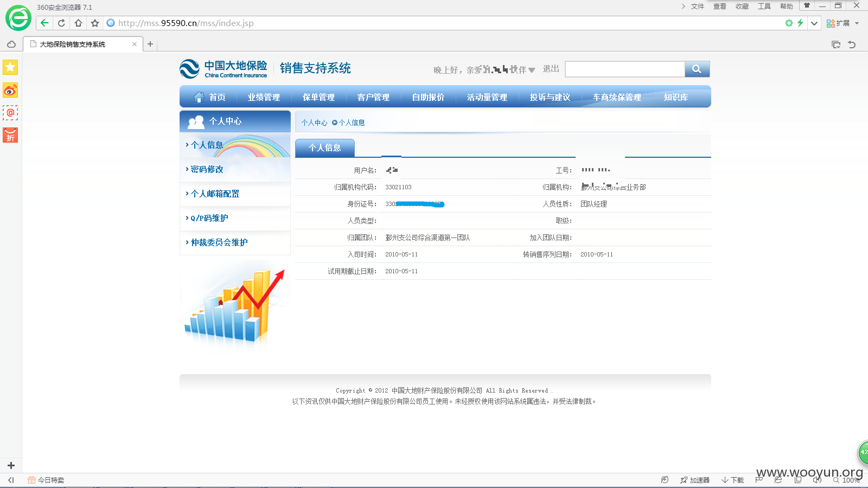
Task: Open the 工具 menu
Action: click(764, 7)
